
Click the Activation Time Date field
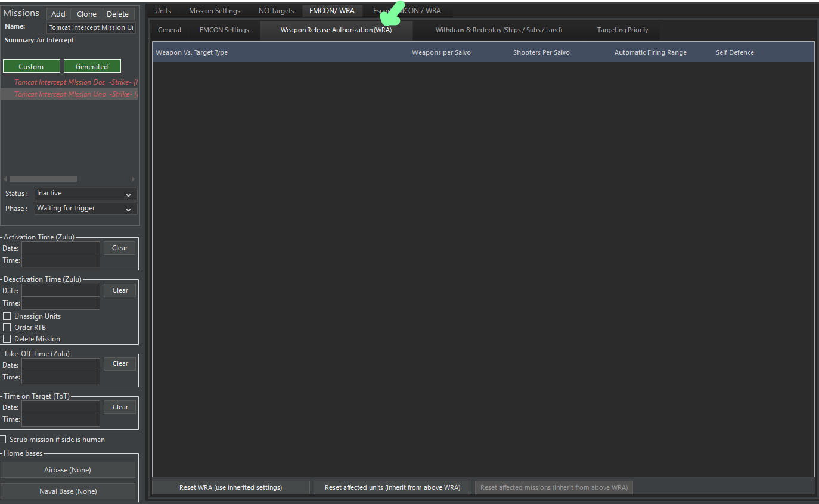tap(61, 248)
